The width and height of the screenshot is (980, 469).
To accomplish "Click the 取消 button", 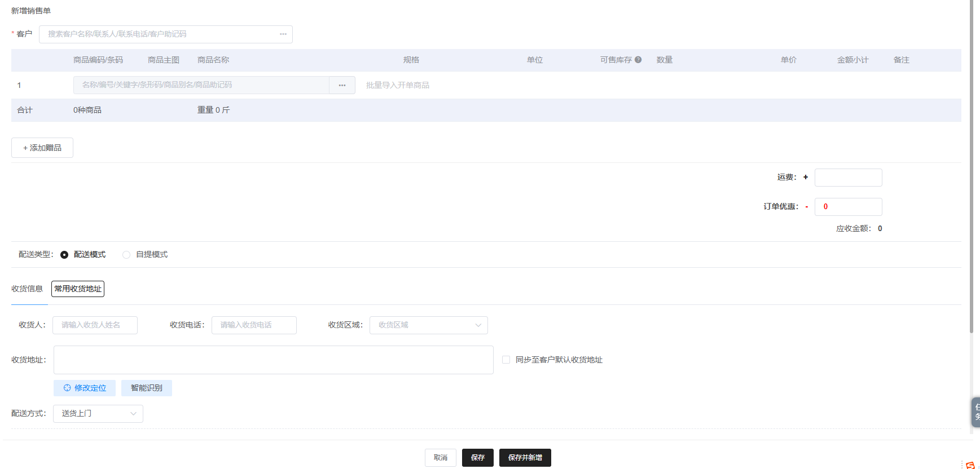I will click(x=440, y=458).
